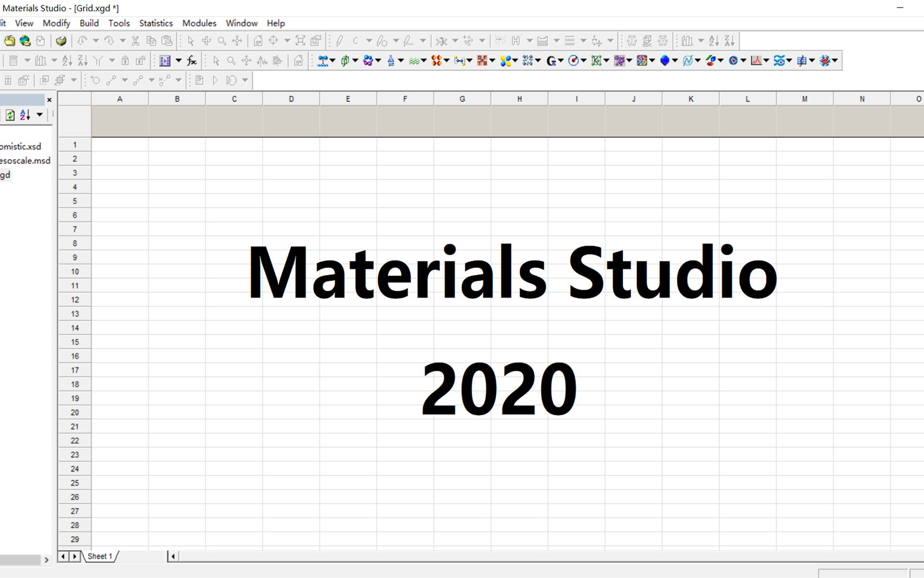Select row 10 header

pos(74,271)
